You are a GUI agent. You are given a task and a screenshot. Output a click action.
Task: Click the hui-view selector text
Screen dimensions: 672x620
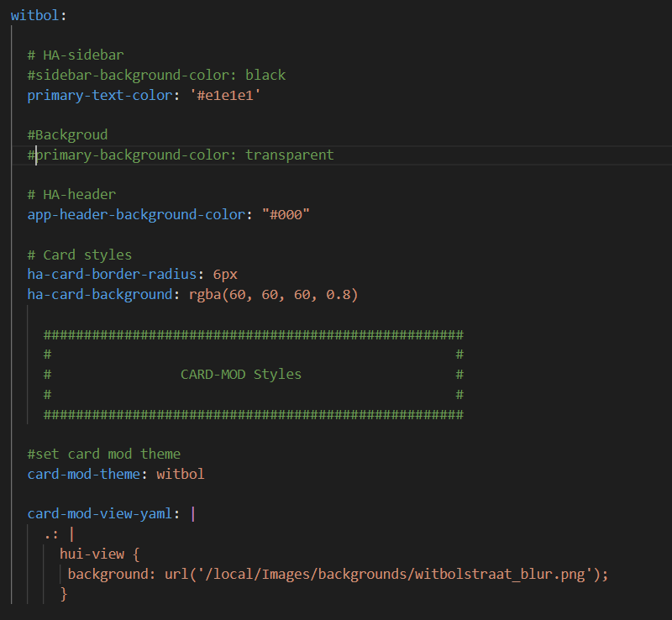92,554
